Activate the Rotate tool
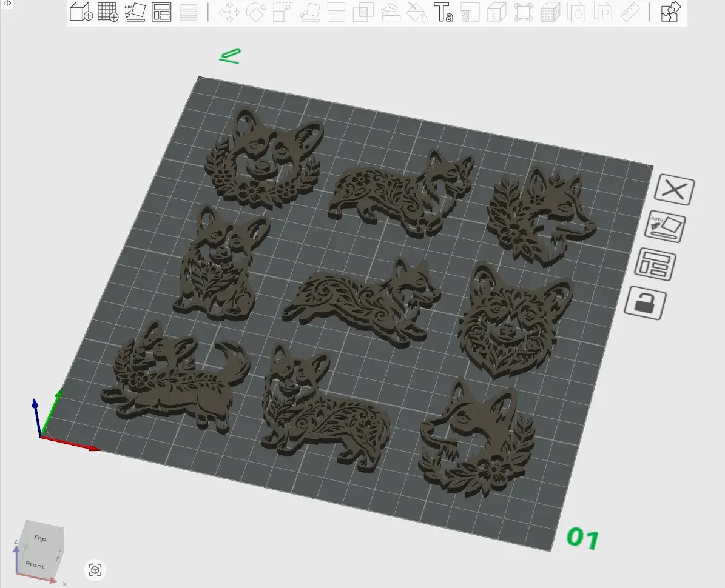This screenshot has width=725, height=588. (256, 12)
